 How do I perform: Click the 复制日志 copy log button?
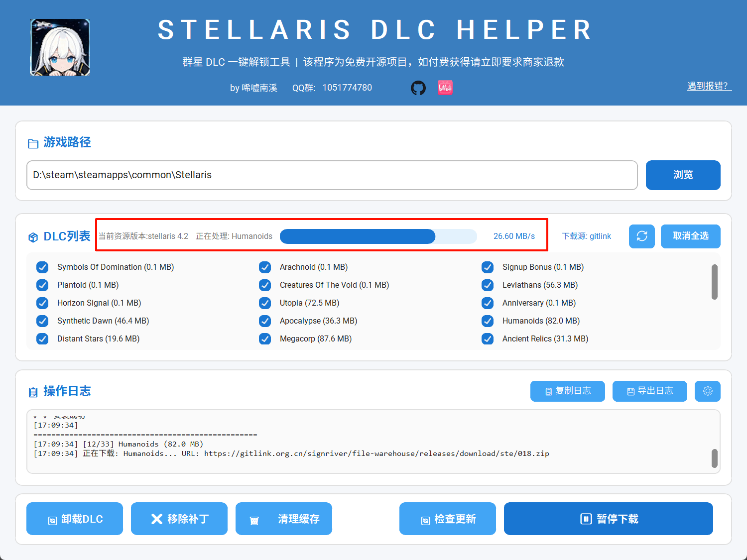pyautogui.click(x=568, y=391)
